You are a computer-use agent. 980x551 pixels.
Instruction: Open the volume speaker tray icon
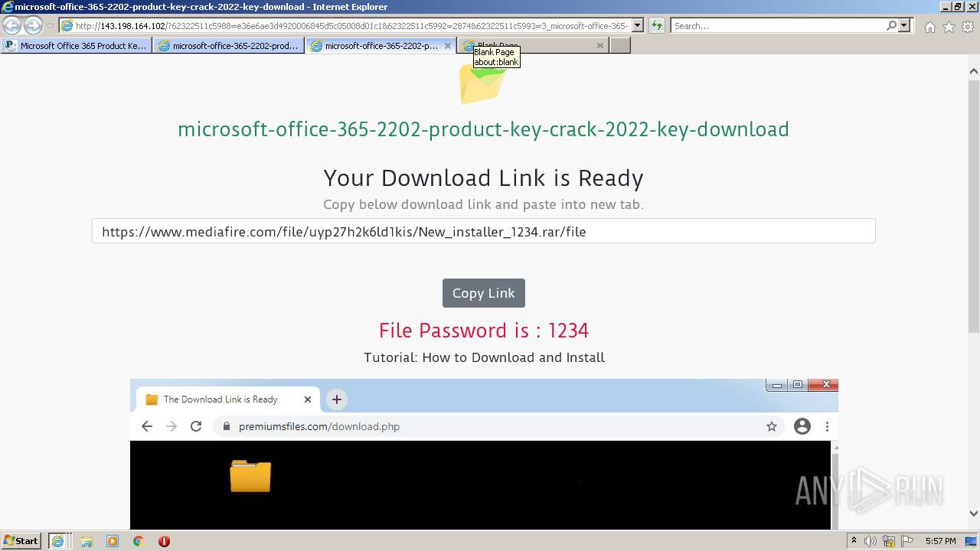[x=871, y=541]
